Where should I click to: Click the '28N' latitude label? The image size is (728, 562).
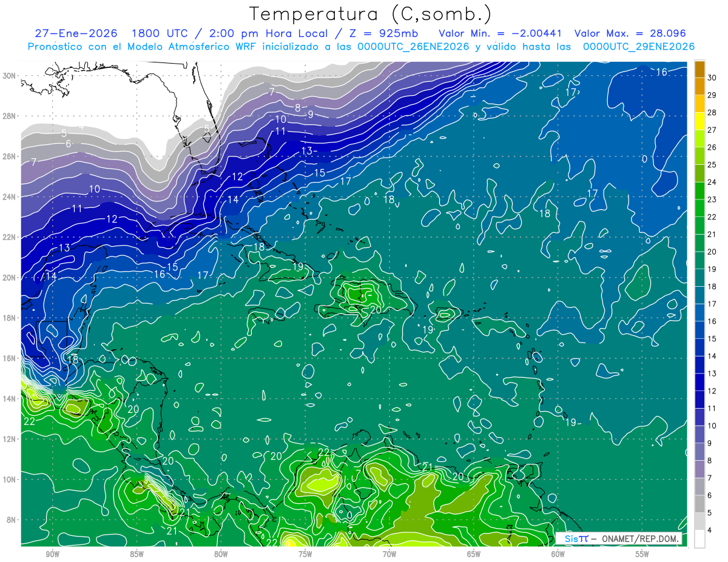(9, 116)
